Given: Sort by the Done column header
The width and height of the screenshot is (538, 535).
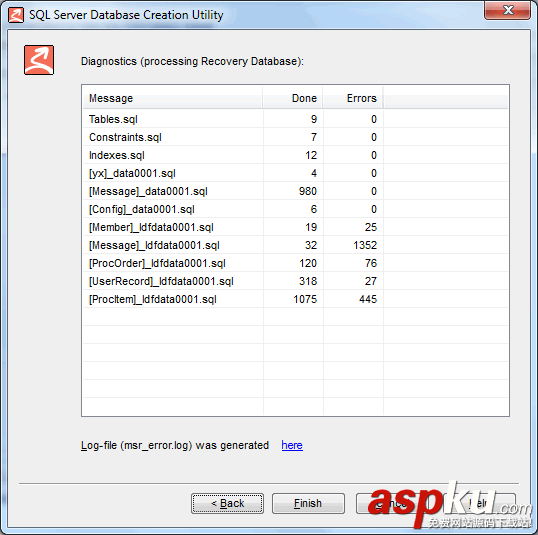Looking at the screenshot, I should coord(293,98).
